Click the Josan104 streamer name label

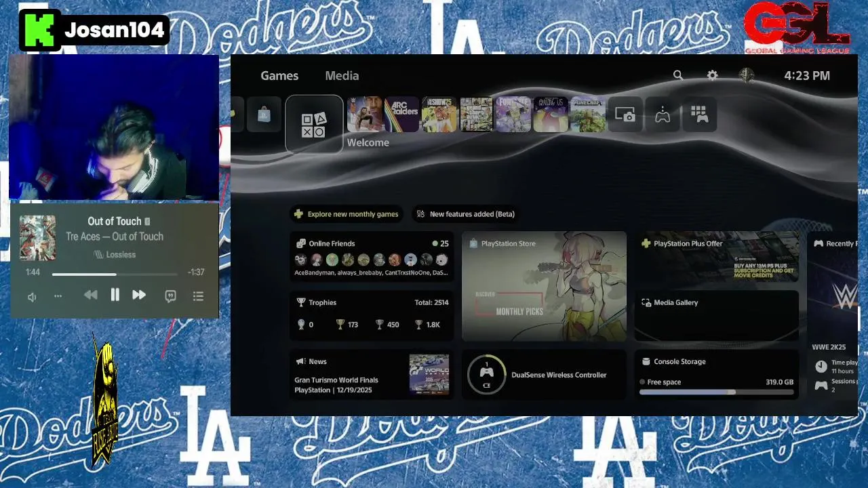coord(115,30)
